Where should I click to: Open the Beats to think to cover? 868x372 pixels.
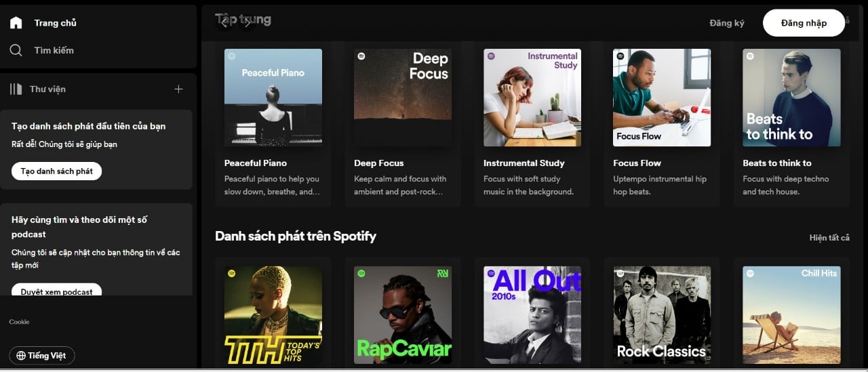pyautogui.click(x=791, y=98)
